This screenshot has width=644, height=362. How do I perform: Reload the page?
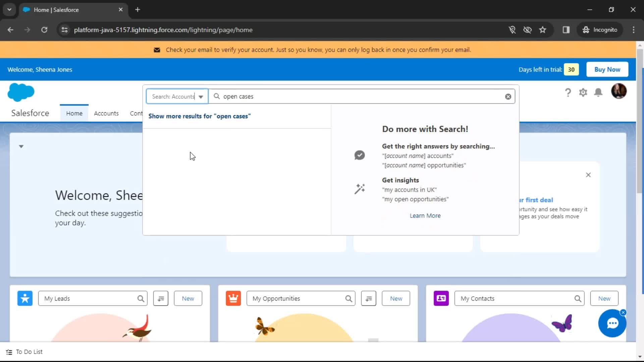tap(44, 30)
